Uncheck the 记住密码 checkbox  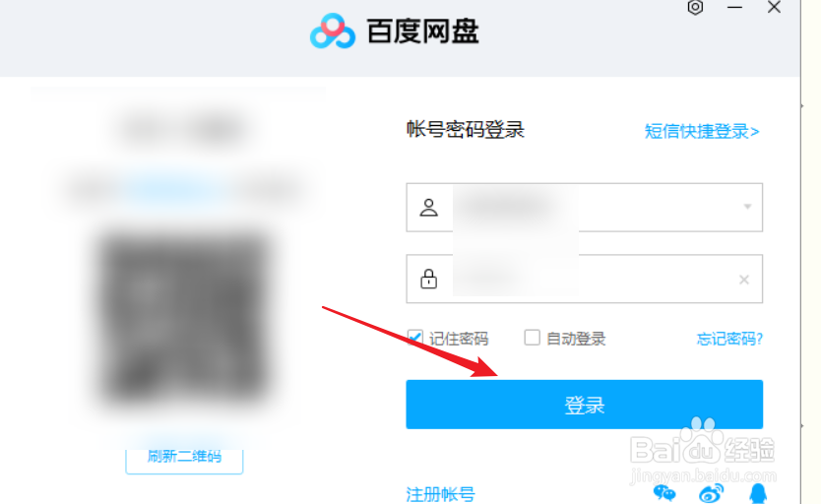(414, 338)
